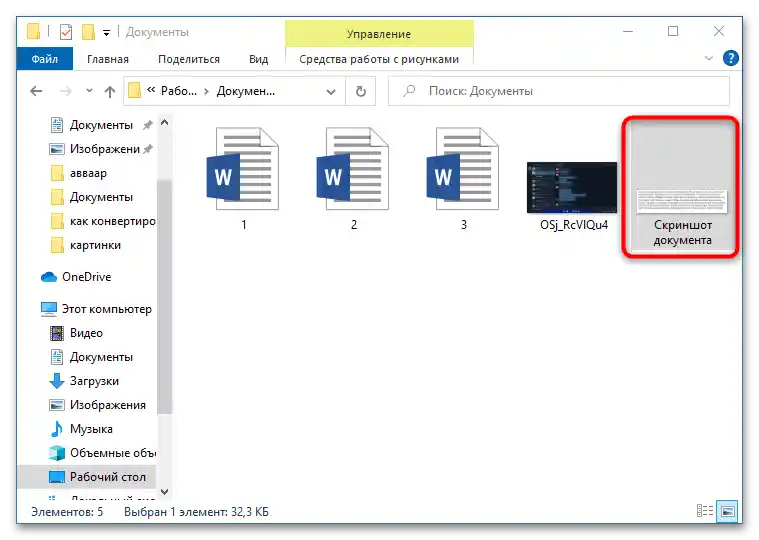
Task: Go up one folder level
Action: (x=110, y=91)
